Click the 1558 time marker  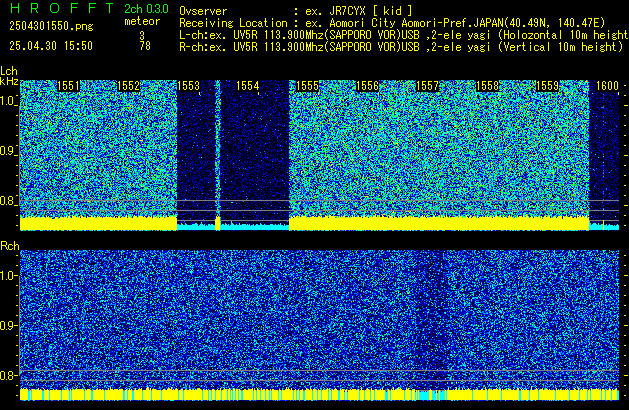[x=487, y=86]
